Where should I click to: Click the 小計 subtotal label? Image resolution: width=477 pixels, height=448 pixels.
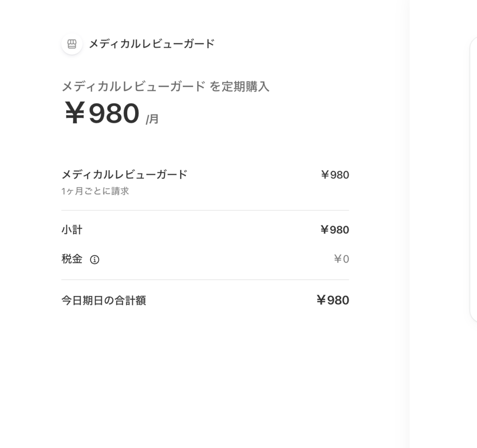tap(72, 229)
